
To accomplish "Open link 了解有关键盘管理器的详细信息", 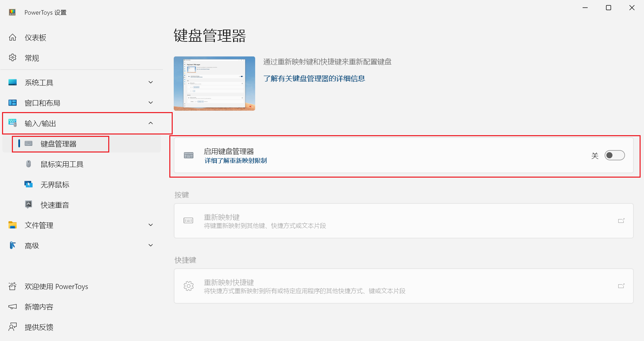I will [x=314, y=78].
